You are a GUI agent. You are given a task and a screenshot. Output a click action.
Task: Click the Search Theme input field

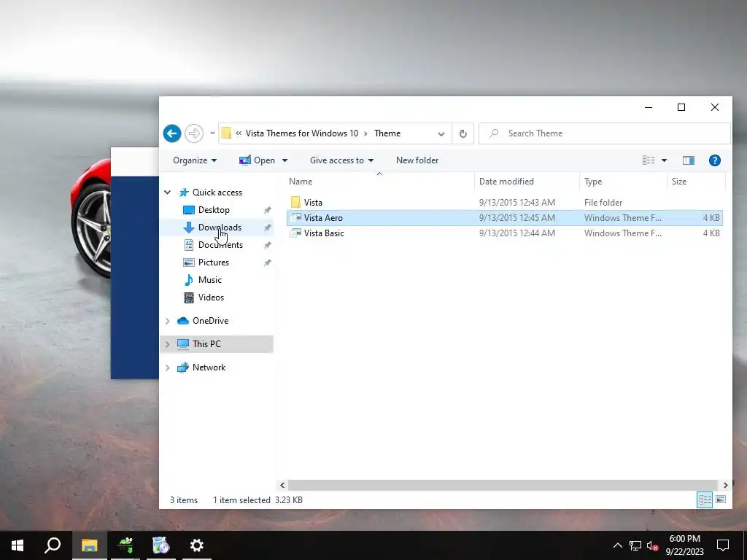tap(604, 133)
